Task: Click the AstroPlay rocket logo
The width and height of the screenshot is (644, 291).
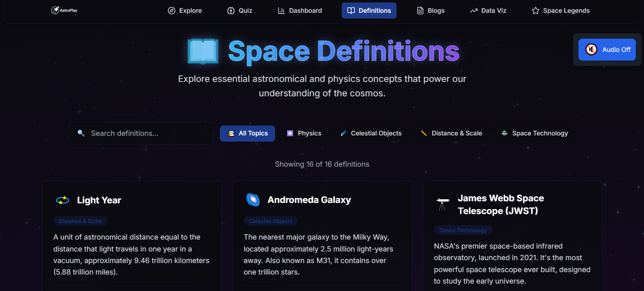Action: [x=64, y=10]
